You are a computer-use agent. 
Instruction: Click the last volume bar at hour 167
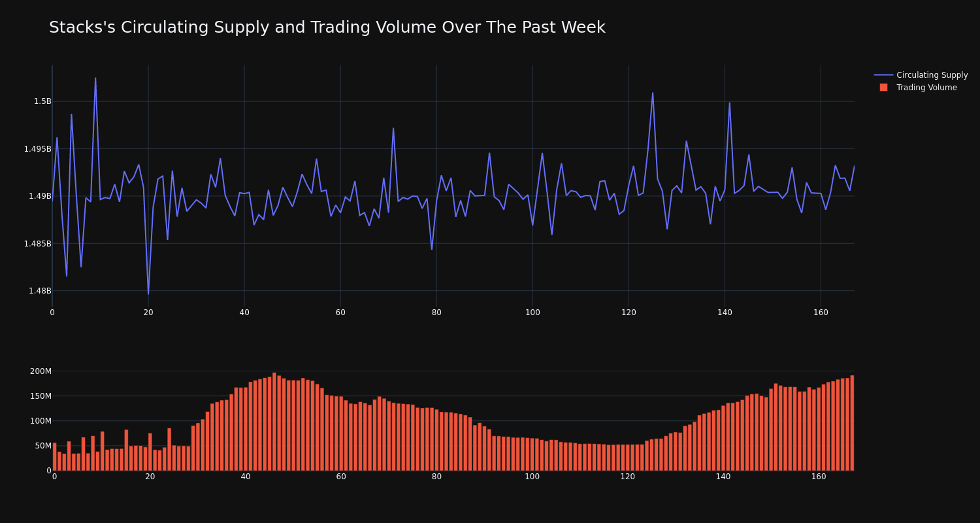852,423
